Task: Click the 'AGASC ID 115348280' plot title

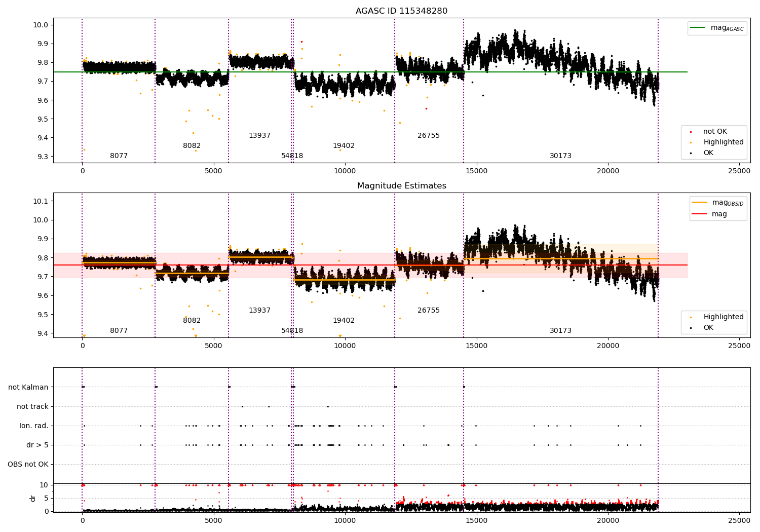Action: tap(401, 11)
